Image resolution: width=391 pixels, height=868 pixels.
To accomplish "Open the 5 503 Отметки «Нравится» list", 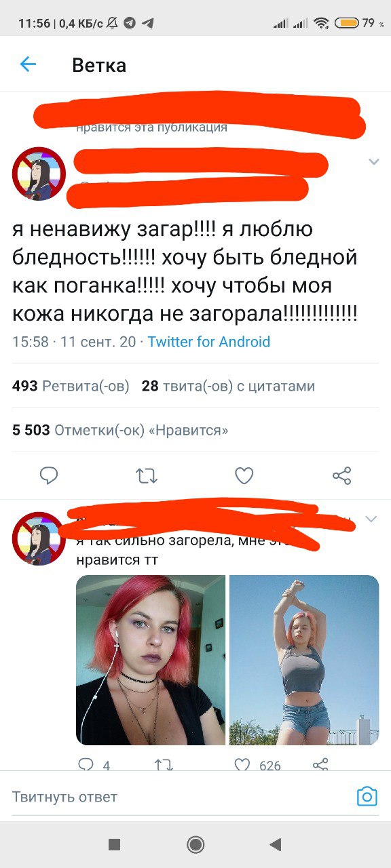I will tap(120, 430).
